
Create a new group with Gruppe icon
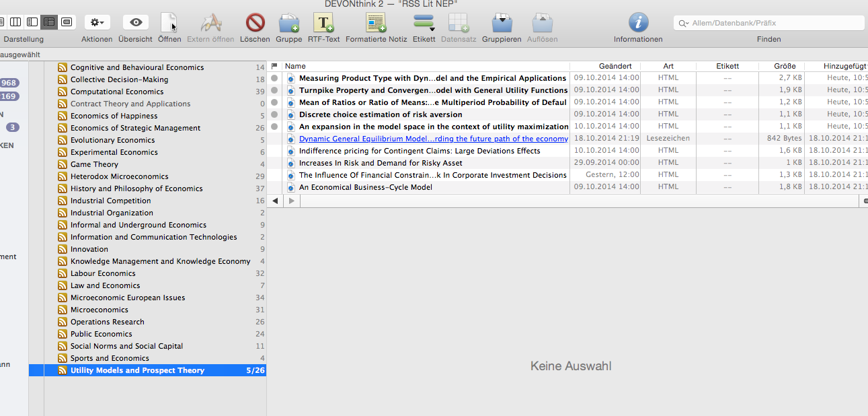[x=288, y=24]
